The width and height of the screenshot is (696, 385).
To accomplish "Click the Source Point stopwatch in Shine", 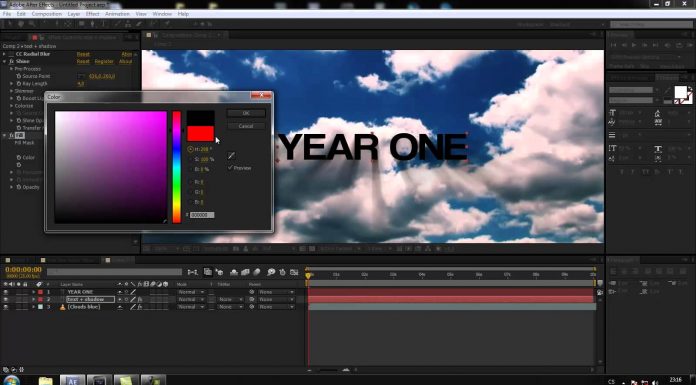I will (19, 76).
